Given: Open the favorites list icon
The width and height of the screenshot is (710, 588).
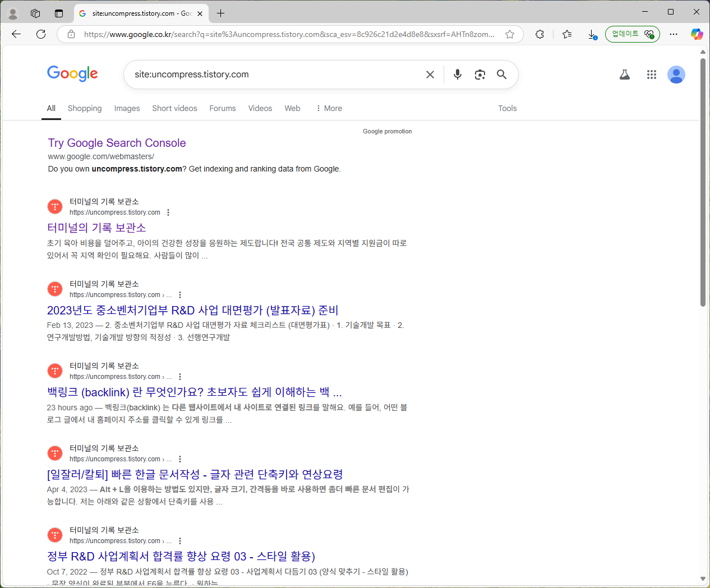Looking at the screenshot, I should click(567, 34).
